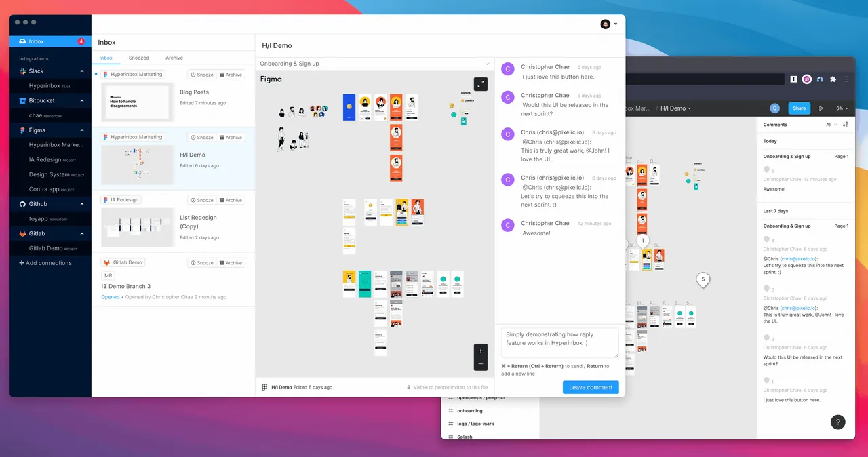The height and width of the screenshot is (457, 868).
Task: Click the reply comment text box
Action: click(560, 342)
